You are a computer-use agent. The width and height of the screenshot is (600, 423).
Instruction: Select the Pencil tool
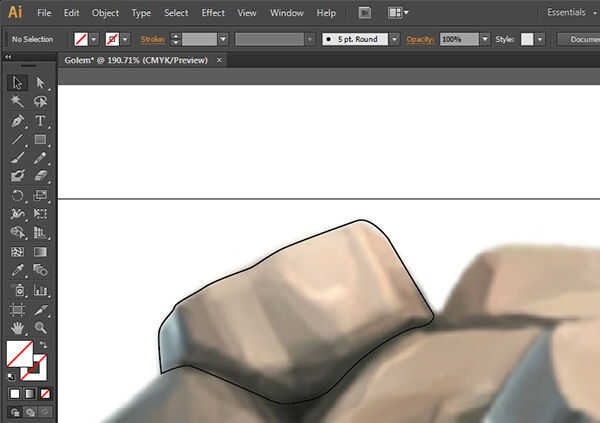tap(40, 158)
